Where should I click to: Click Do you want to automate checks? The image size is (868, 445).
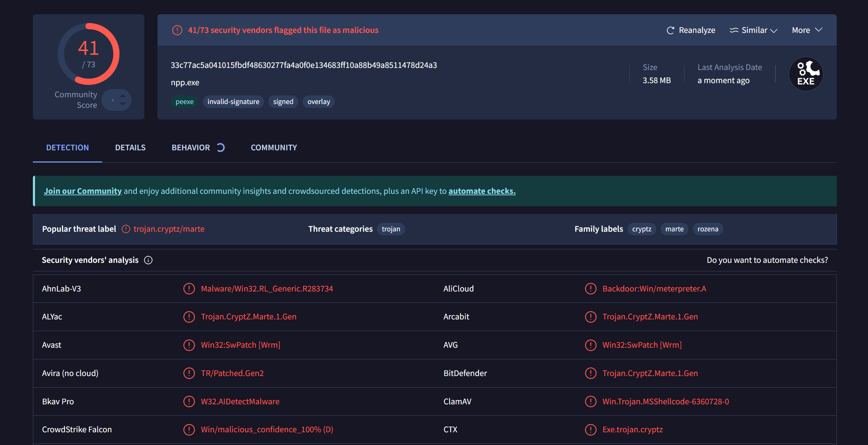(x=767, y=260)
